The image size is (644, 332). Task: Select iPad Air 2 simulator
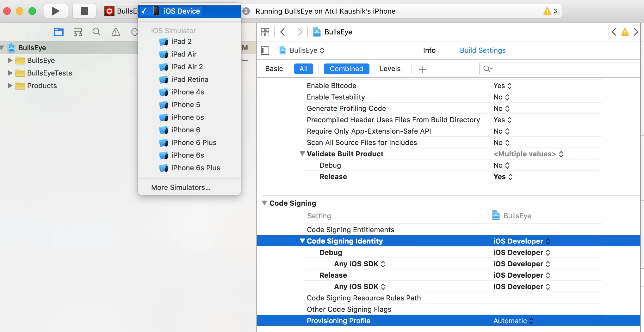point(189,67)
